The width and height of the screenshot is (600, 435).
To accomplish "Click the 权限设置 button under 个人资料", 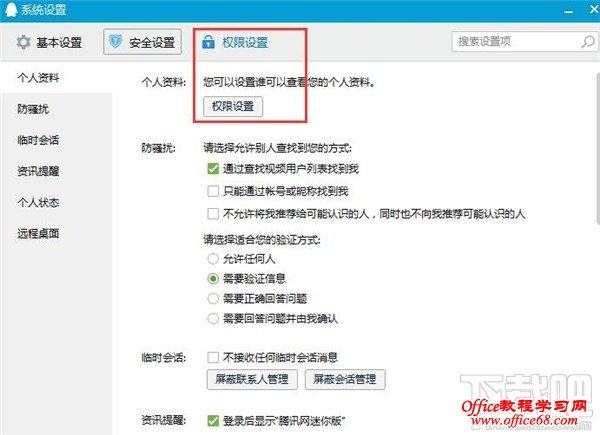I will (233, 106).
